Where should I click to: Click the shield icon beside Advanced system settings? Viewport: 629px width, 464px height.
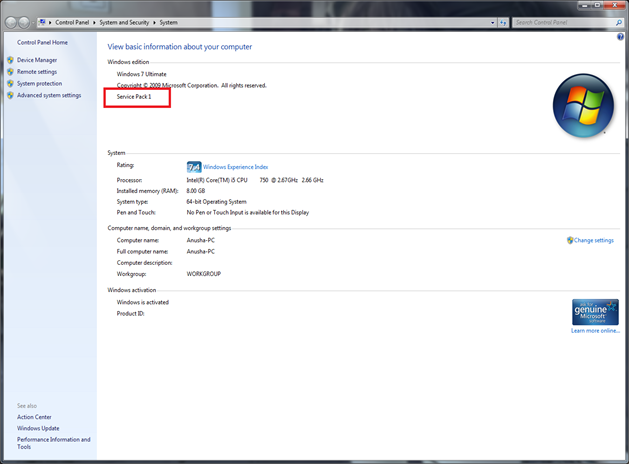pos(10,95)
